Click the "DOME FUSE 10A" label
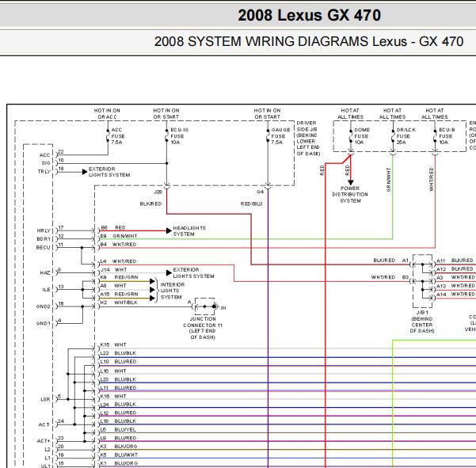Screen dimensions: 476x468 click(x=362, y=136)
